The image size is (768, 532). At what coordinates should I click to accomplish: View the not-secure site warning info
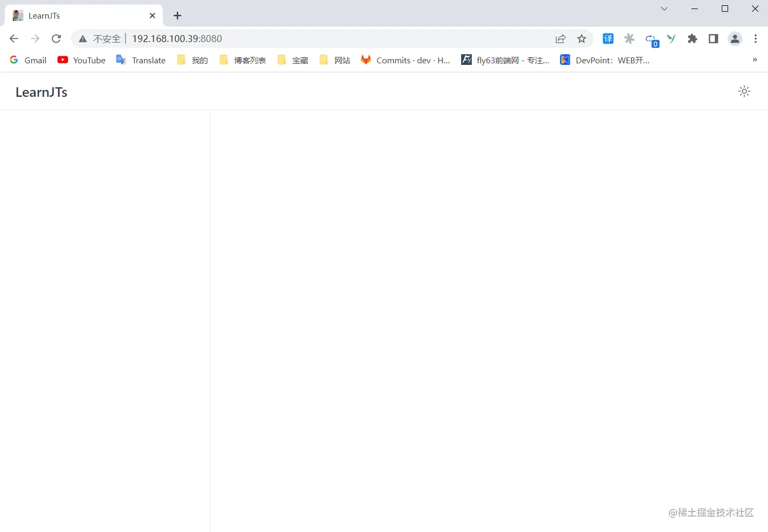point(99,39)
